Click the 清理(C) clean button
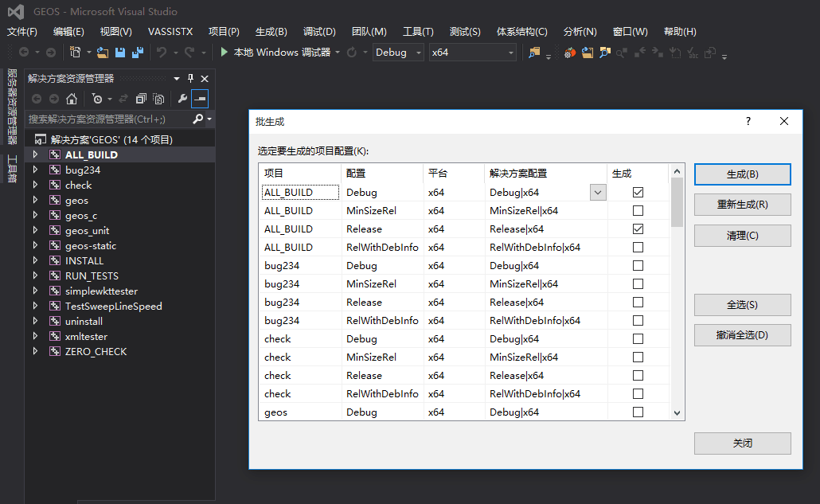This screenshot has height=504, width=820. click(743, 236)
